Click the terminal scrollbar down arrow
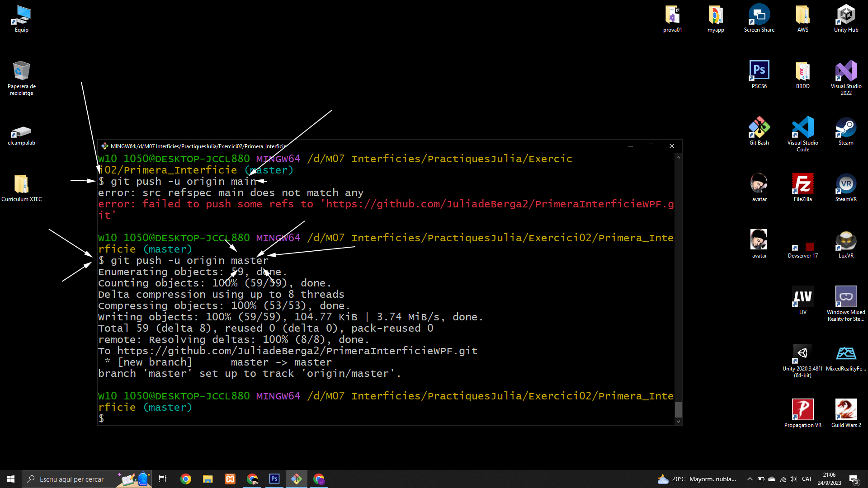Viewport: 868px width, 488px height. 678,421
